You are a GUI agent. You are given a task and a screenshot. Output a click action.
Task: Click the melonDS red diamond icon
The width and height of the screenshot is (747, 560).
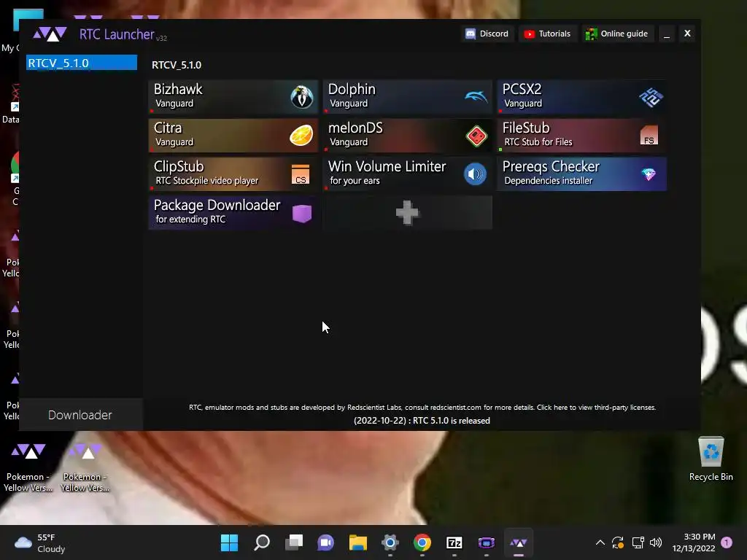click(476, 136)
